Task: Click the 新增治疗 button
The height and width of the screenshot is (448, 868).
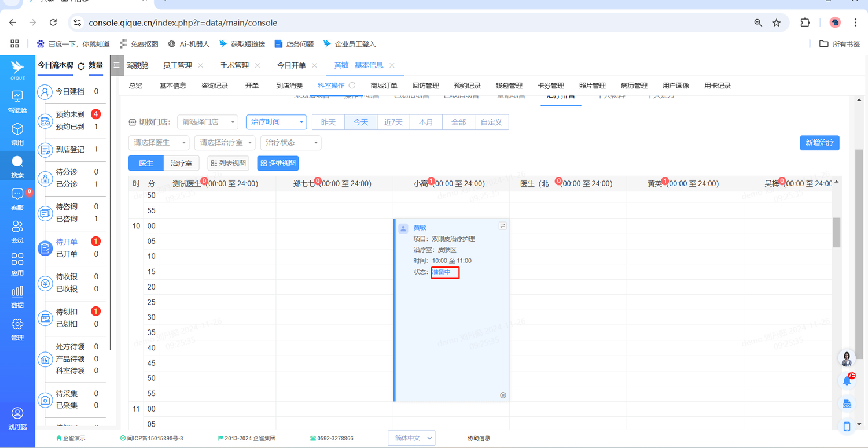Action: (819, 143)
